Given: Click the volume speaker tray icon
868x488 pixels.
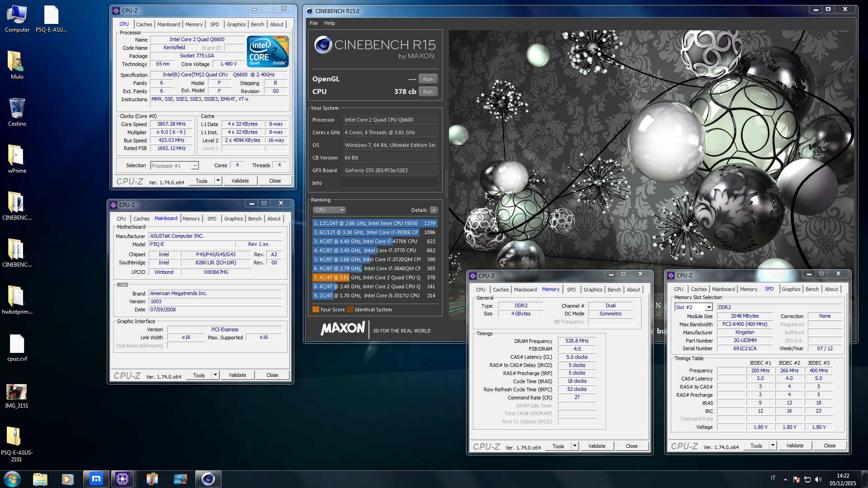Looking at the screenshot, I should click(818, 479).
